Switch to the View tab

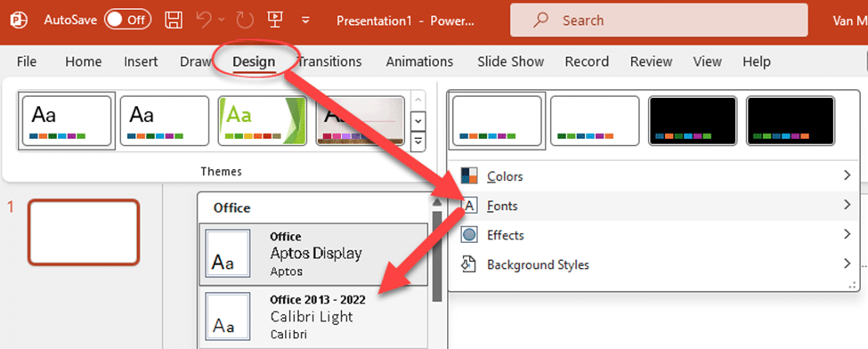point(708,61)
